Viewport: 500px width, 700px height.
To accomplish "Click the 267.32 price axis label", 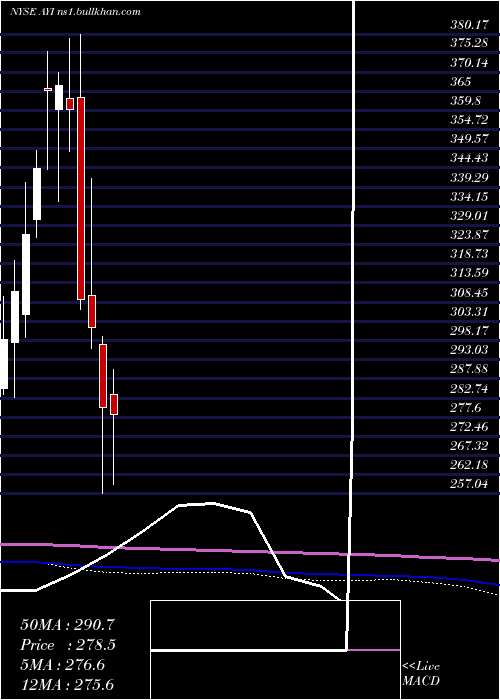I will coord(469,444).
